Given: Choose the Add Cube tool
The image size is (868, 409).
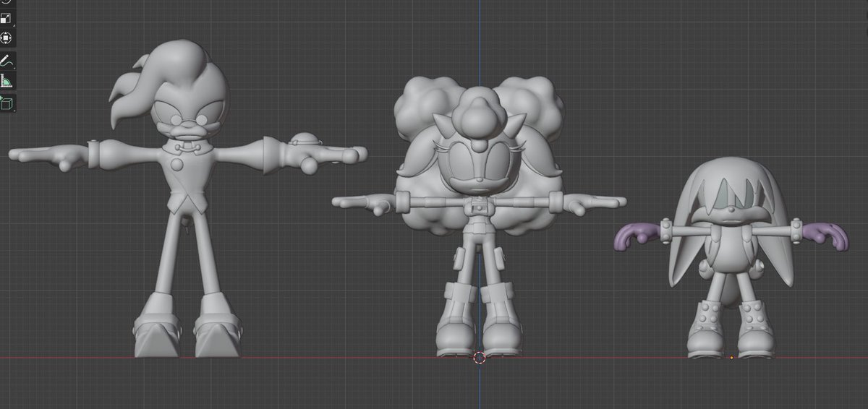Looking at the screenshot, I should [7, 103].
